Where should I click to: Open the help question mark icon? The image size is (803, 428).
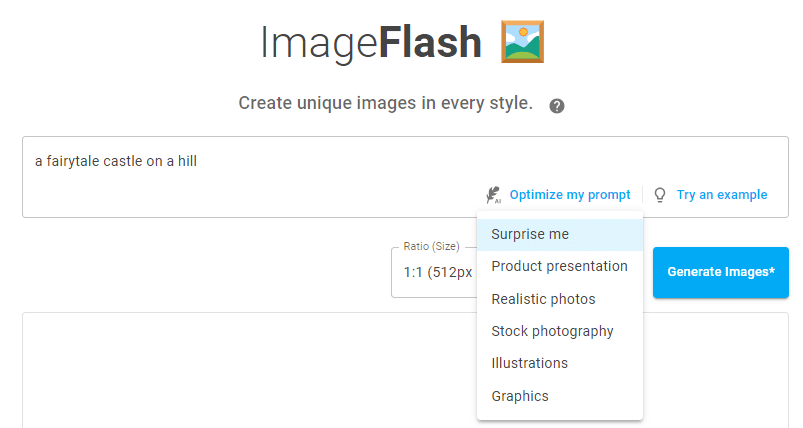coord(557,106)
